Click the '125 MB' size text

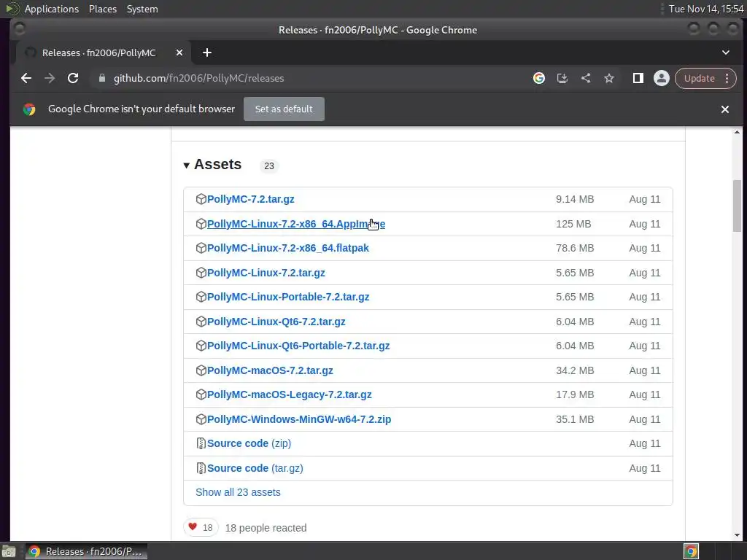pyautogui.click(x=573, y=224)
